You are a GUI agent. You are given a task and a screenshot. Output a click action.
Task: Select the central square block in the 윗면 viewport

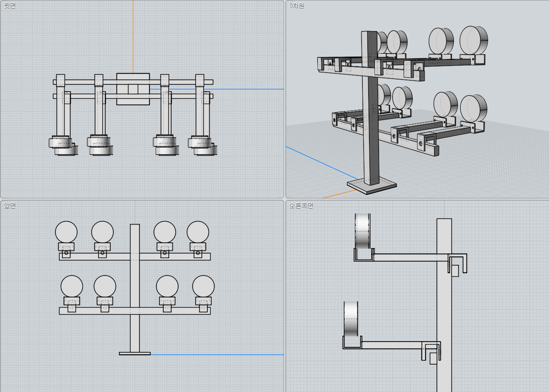[x=133, y=89]
